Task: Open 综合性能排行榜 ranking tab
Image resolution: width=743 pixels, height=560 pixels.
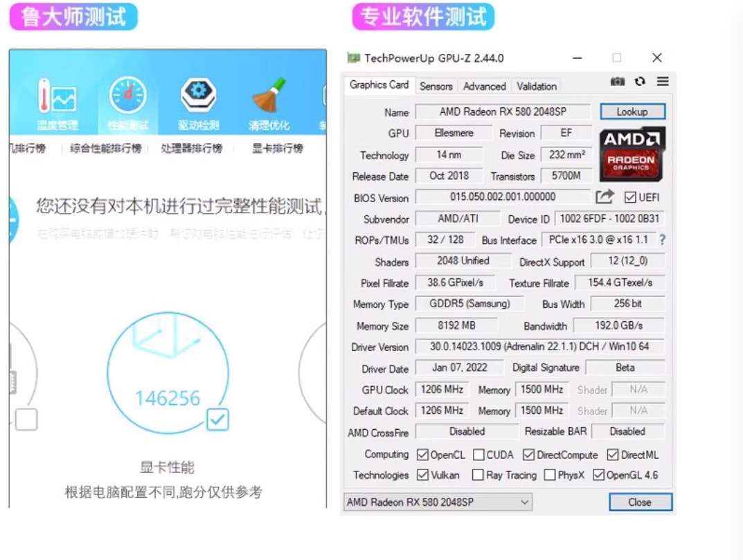Action: pyautogui.click(x=106, y=148)
